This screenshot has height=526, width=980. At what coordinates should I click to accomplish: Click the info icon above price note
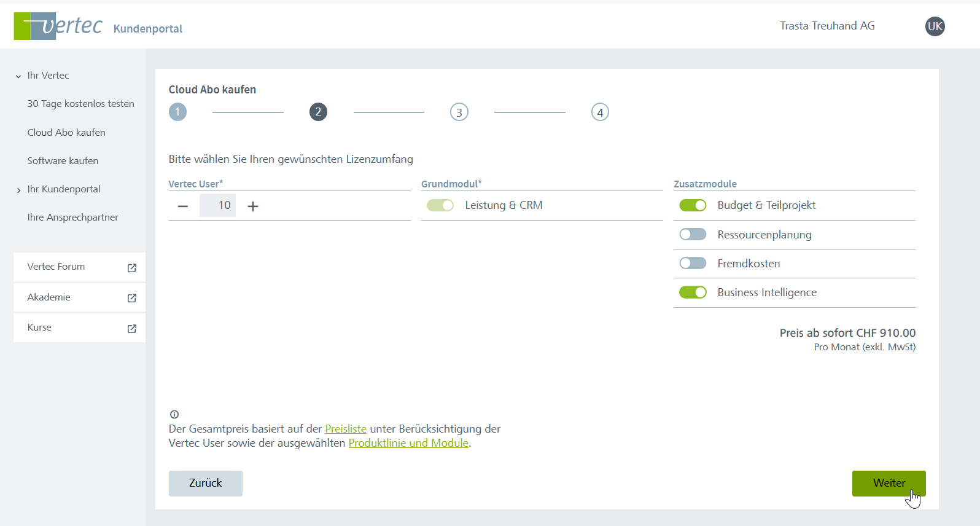[x=174, y=414]
